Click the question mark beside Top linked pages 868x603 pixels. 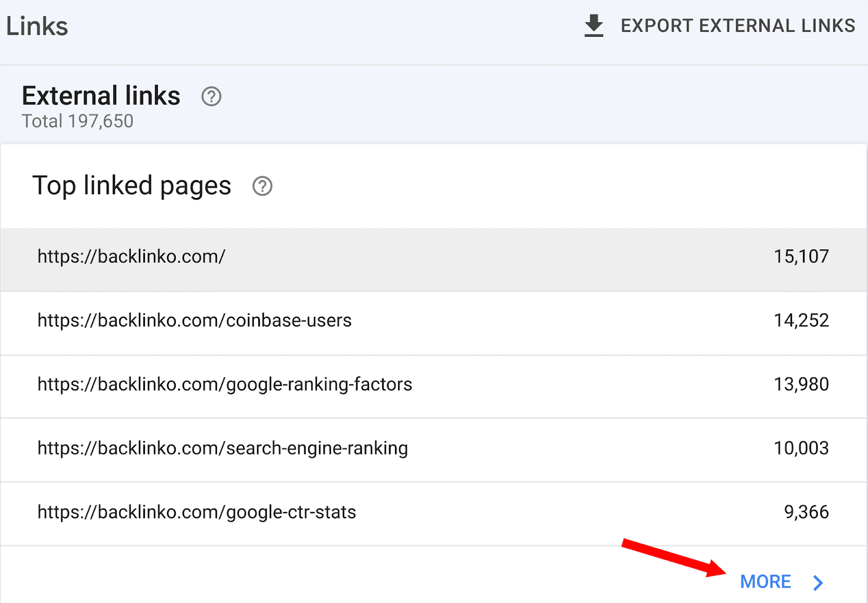coord(262,187)
